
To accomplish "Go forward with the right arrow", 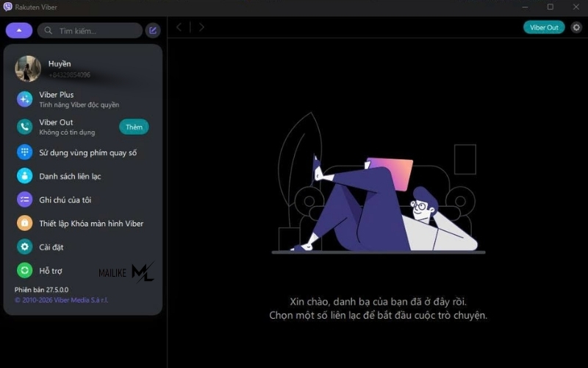I will click(x=201, y=27).
